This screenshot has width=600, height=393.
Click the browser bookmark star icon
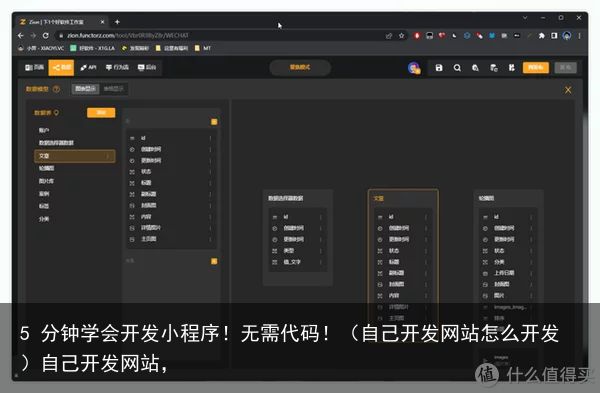(401, 36)
